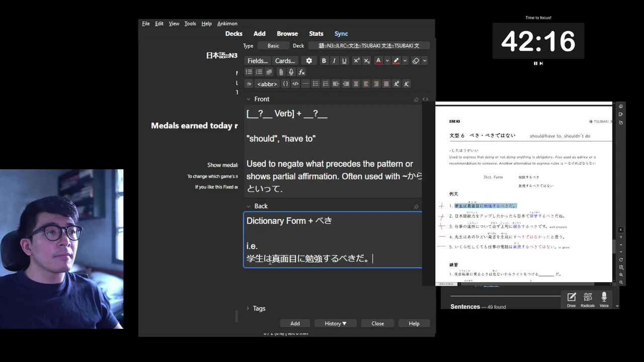Toggle underline formatting in Anki editor
The image size is (644, 362).
[344, 61]
